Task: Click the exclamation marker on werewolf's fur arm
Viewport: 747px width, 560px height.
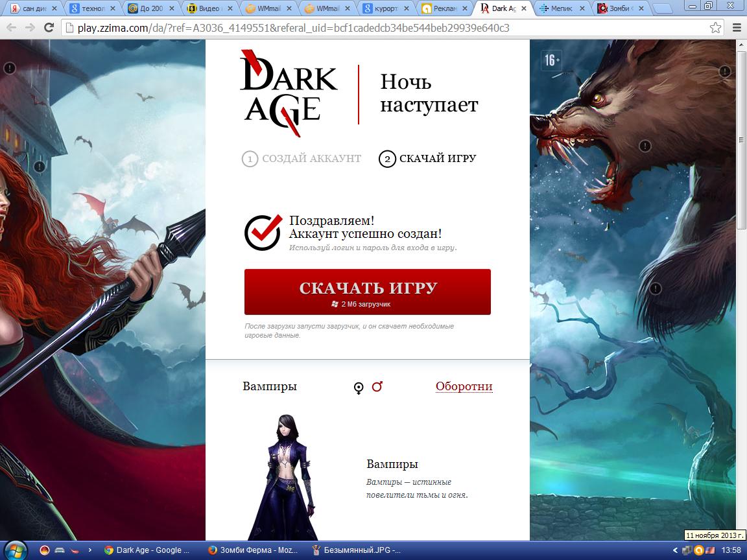Action: pos(656,288)
